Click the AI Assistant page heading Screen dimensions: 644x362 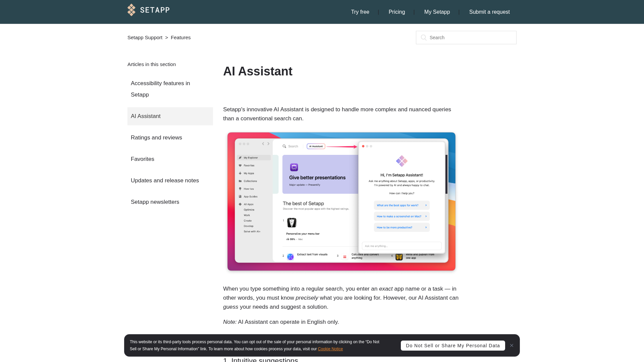coord(258,71)
